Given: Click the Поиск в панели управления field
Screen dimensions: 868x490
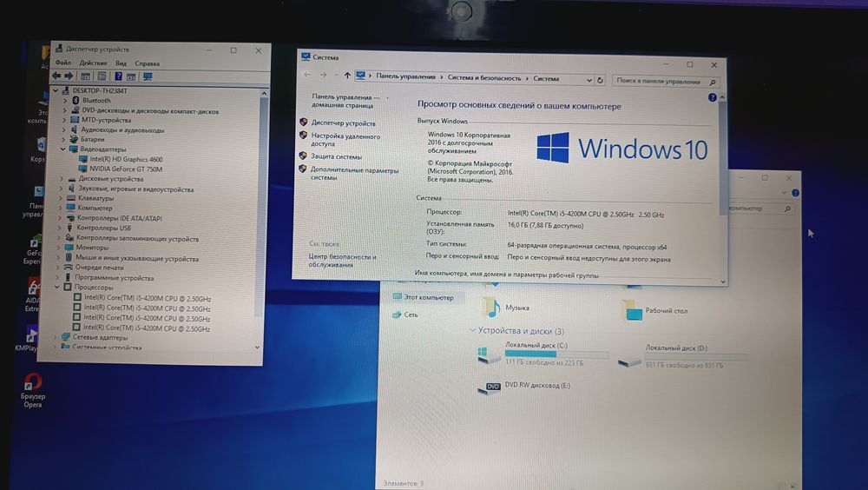Looking at the screenshot, I should [666, 82].
